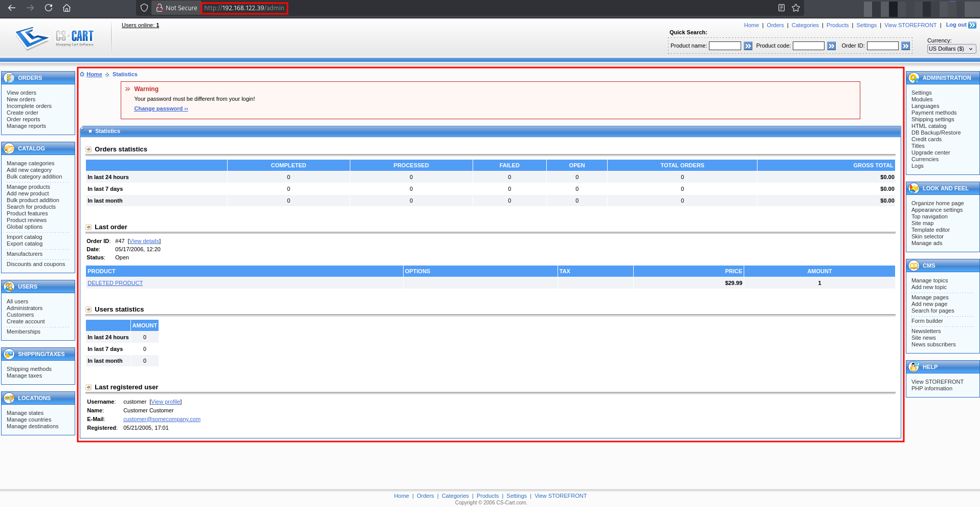The width and height of the screenshot is (980, 507).
Task: Click the CS-Cart logo
Action: point(55,38)
